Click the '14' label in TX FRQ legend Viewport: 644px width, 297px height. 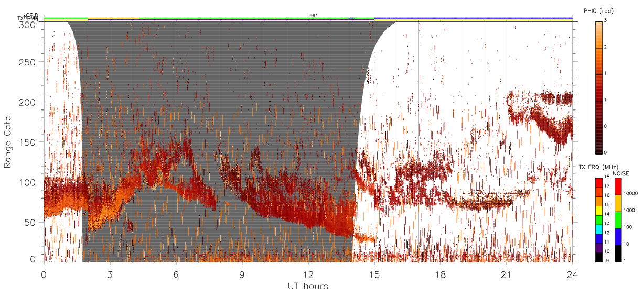[607, 214]
